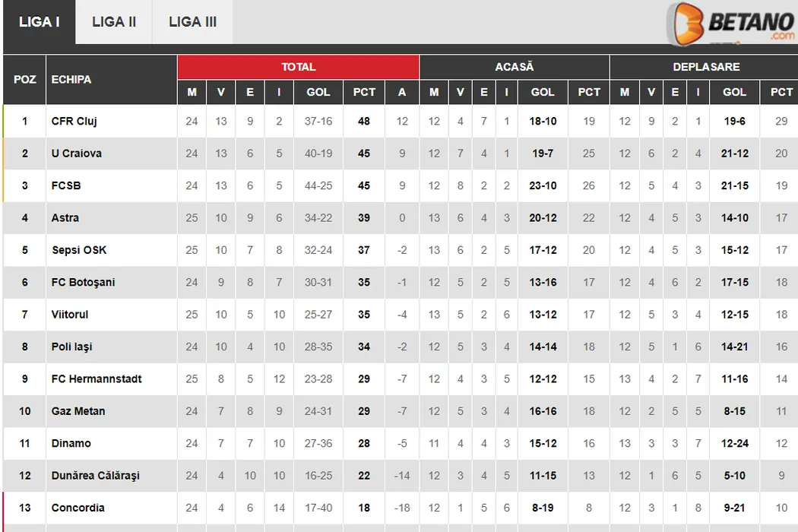The image size is (798, 532).
Task: Click the U Craiova team name
Action: [77, 154]
